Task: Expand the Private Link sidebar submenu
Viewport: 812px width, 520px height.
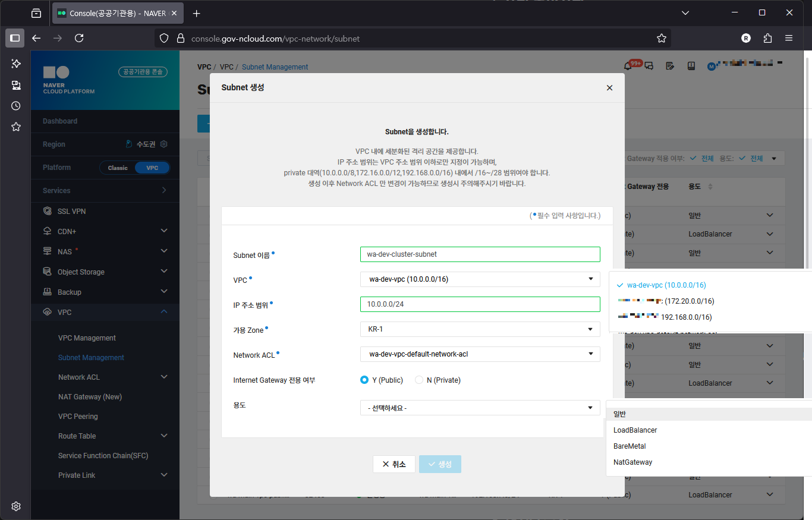Action: click(x=164, y=475)
